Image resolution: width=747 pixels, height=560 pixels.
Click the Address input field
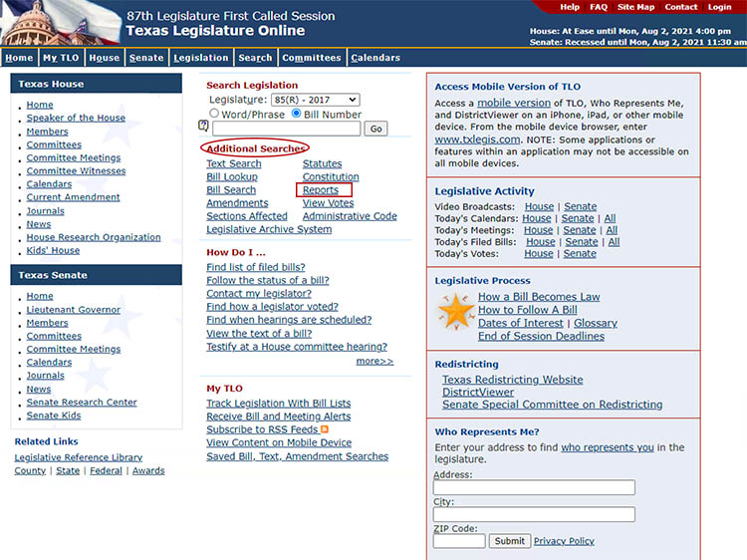(534, 488)
